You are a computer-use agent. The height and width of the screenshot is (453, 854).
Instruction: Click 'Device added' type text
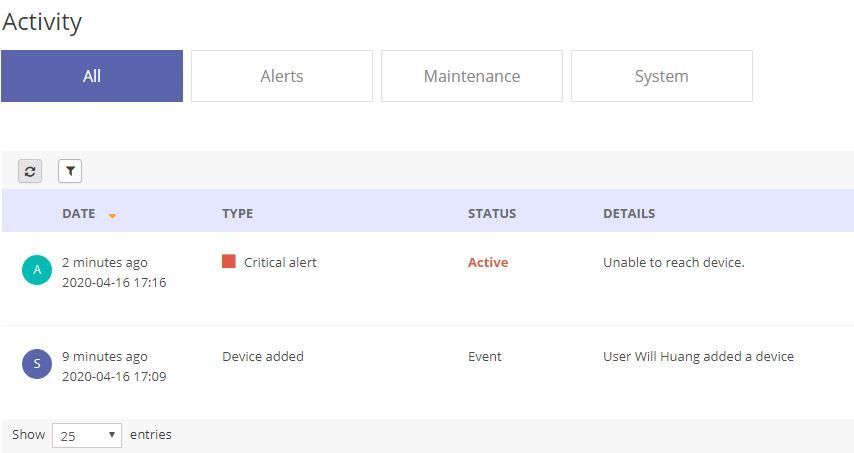coord(263,357)
